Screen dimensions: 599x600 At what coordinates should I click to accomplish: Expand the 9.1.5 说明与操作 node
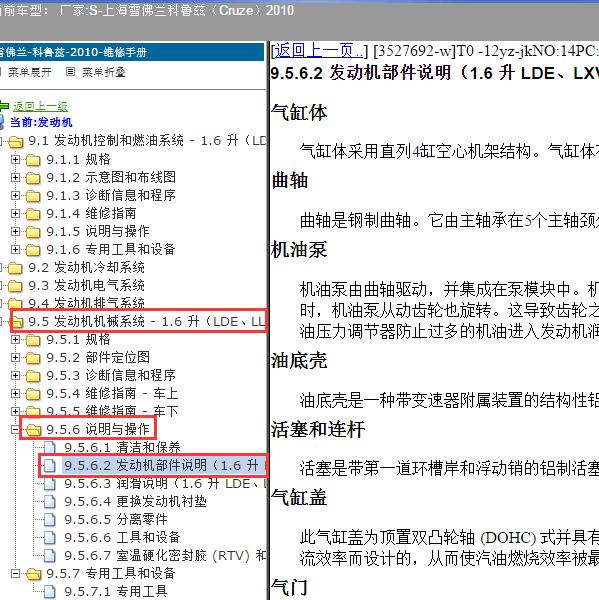tap(15, 231)
